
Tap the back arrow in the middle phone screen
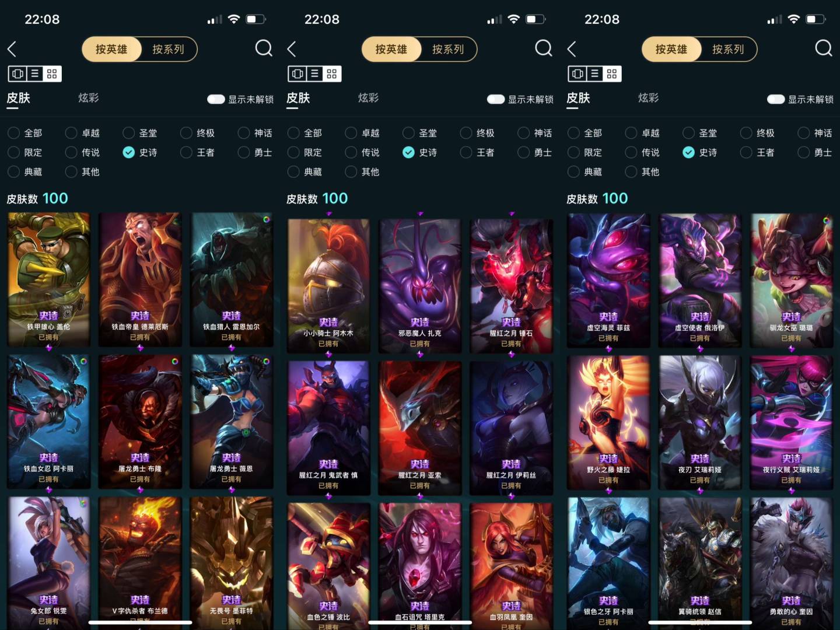(292, 49)
